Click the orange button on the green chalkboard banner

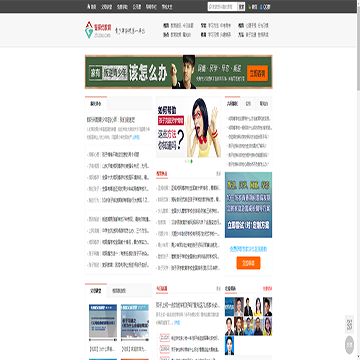point(257,73)
